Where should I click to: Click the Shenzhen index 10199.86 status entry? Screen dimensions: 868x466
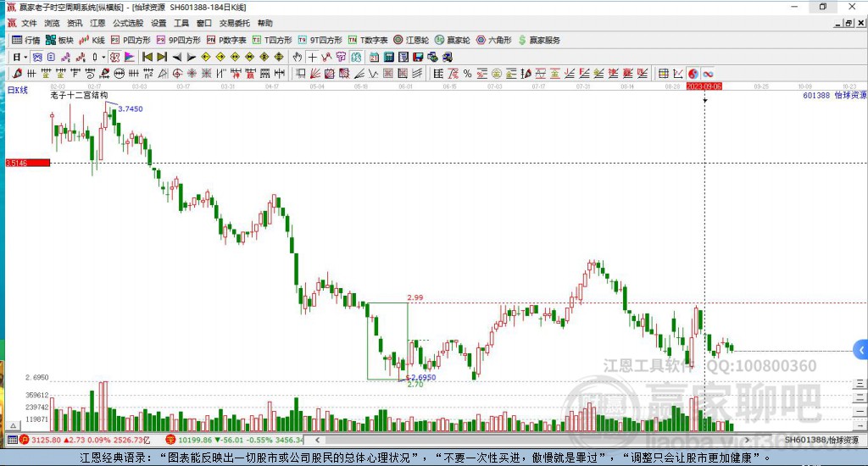(235, 440)
